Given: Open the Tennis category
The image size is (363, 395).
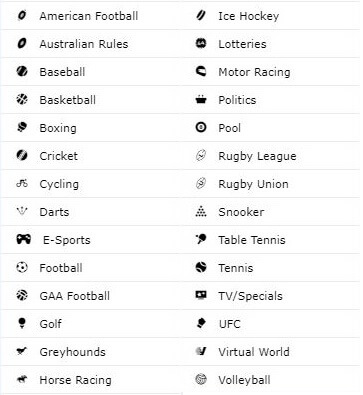Looking at the screenshot, I should [x=271, y=267].
